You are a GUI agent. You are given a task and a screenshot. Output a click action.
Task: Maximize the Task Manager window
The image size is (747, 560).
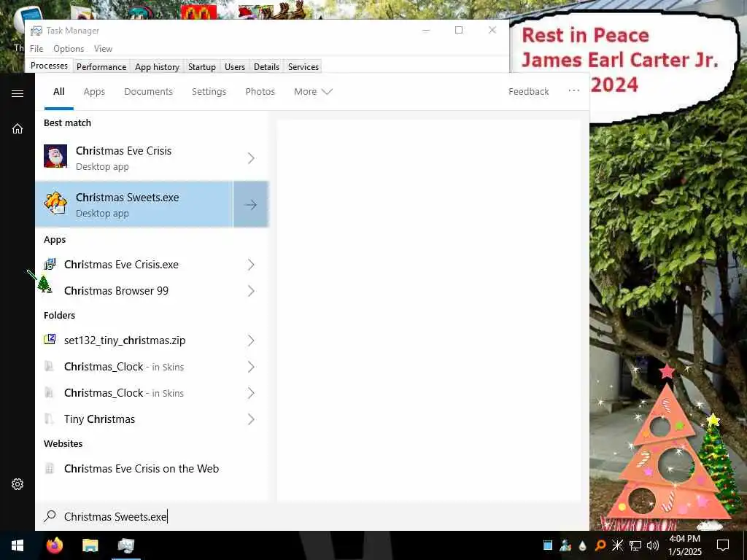pos(459,31)
